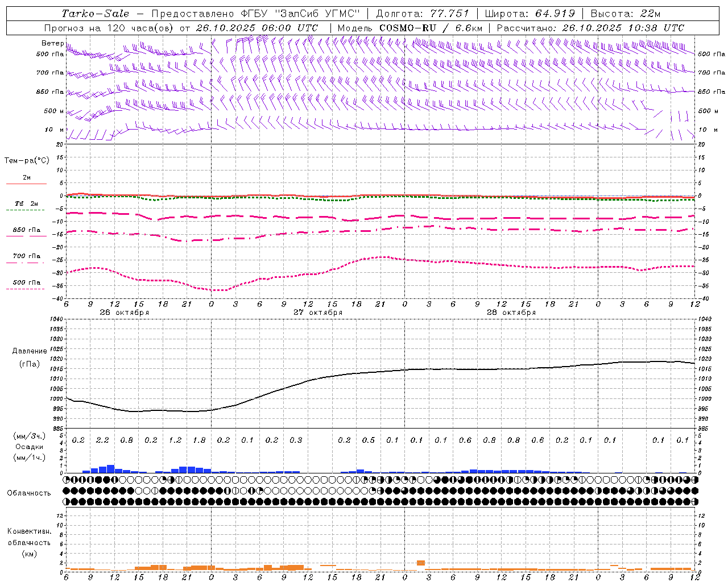Click the '10 м' label left of wind barbs
Screen dimensions: 728x582
(x=55, y=130)
